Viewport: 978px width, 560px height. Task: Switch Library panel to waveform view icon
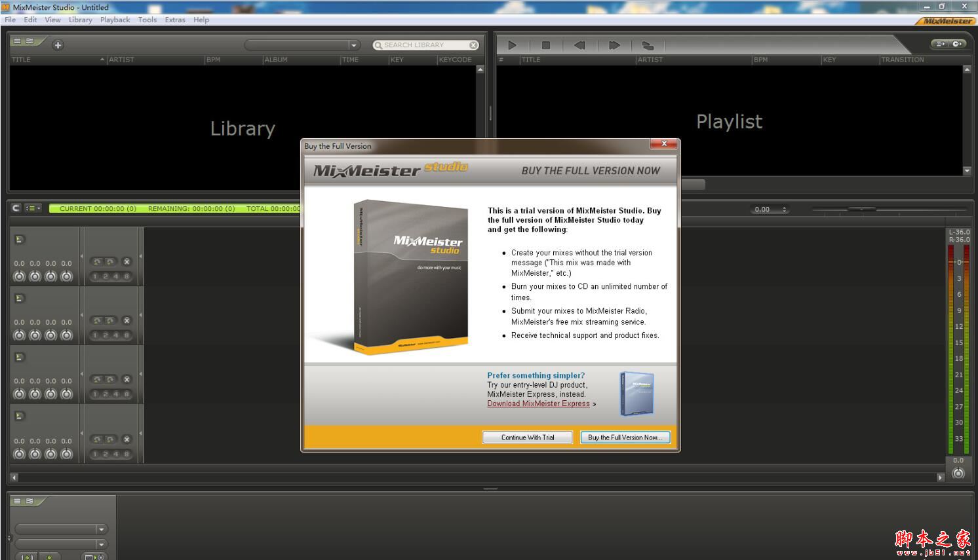coord(29,41)
